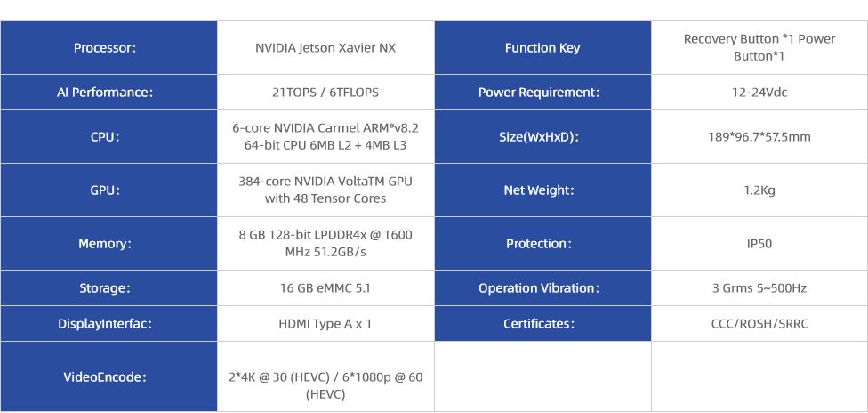Select the HDMI Type A x 1 value
Image resolution: width=868 pixels, height=413 pixels.
pos(325,324)
